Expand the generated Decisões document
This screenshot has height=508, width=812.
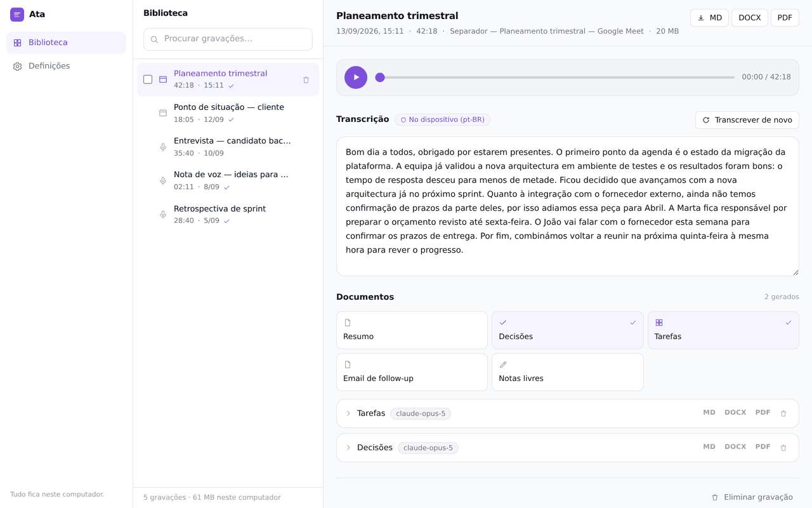coord(348,448)
